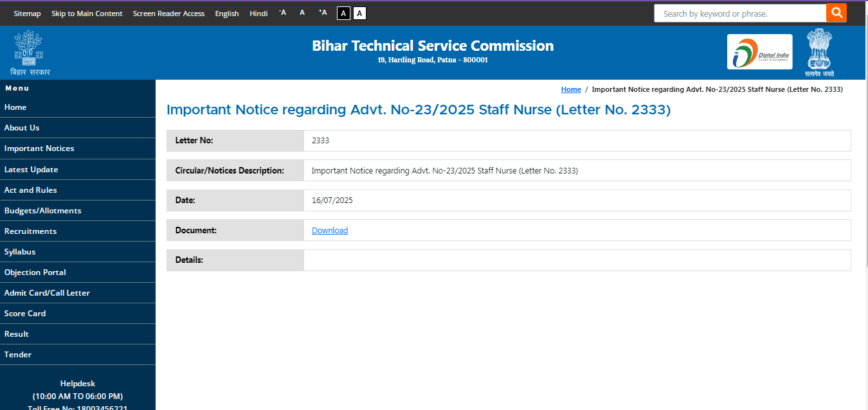Image resolution: width=868 pixels, height=410 pixels.
Task: Switch to white standard theme swatch
Action: 359,13
